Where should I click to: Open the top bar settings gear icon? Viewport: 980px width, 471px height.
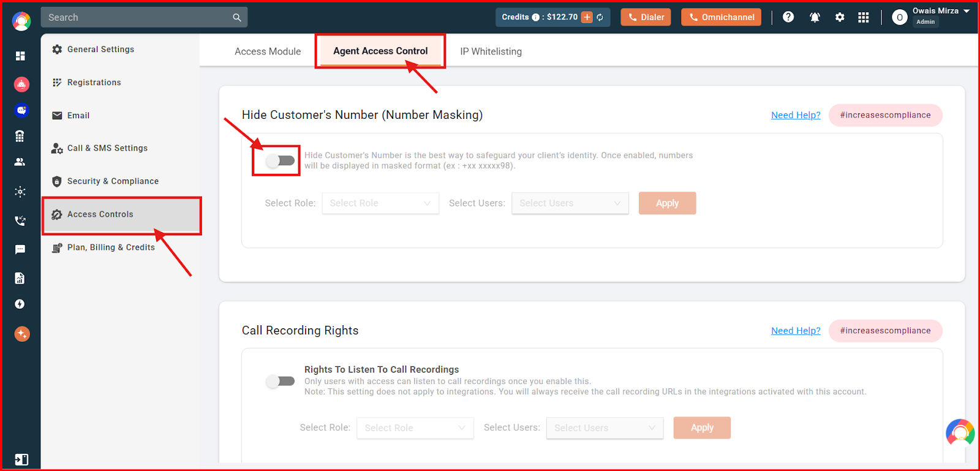point(840,17)
